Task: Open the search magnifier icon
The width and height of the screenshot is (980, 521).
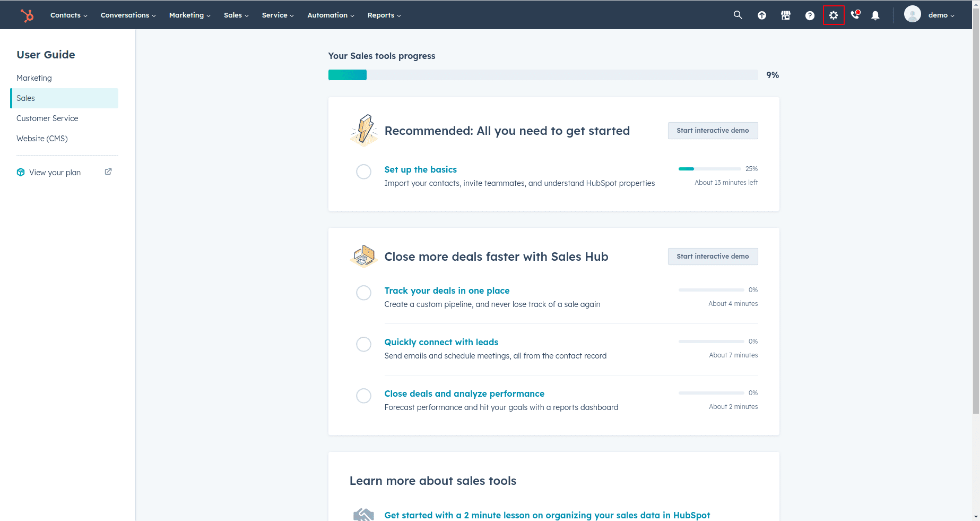Action: click(738, 15)
